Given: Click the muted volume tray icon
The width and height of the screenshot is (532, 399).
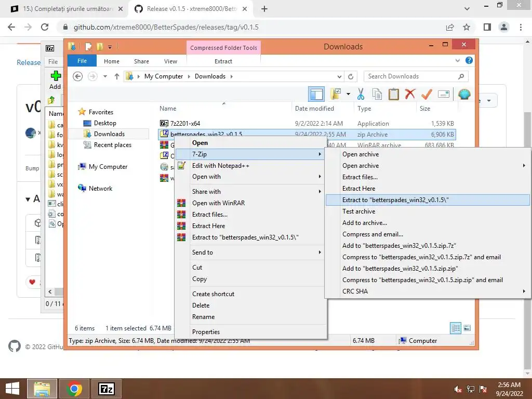Looking at the screenshot, I should click(x=458, y=389).
